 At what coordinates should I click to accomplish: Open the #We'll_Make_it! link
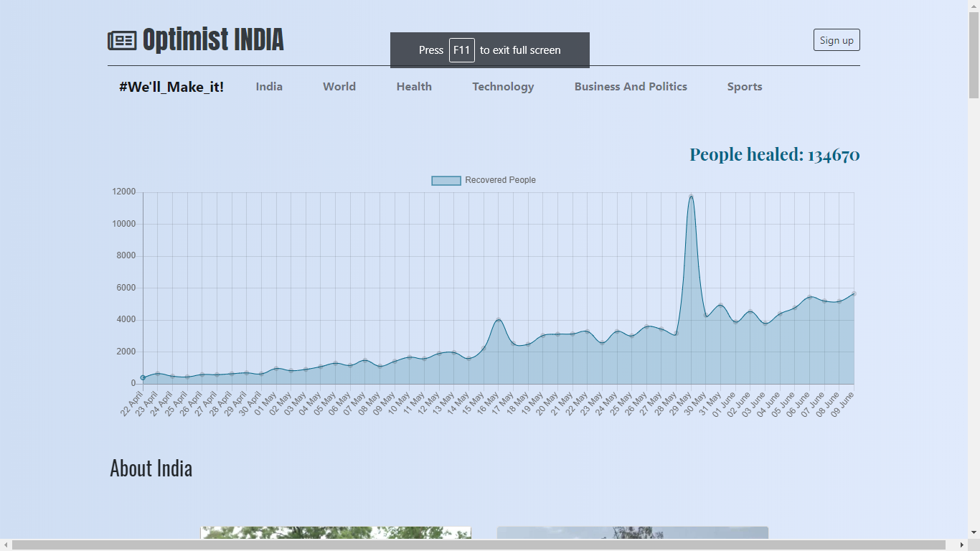click(x=171, y=87)
